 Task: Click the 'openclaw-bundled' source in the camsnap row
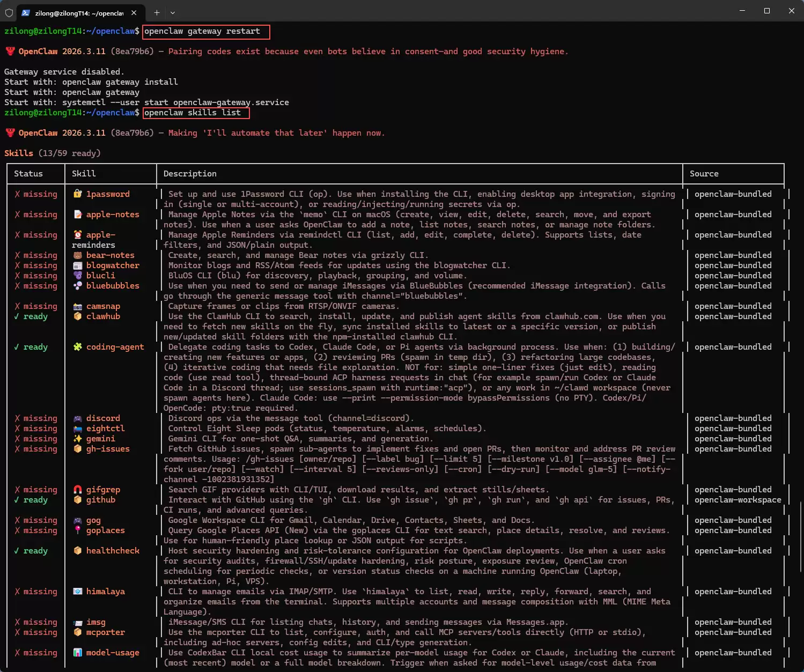(733, 306)
